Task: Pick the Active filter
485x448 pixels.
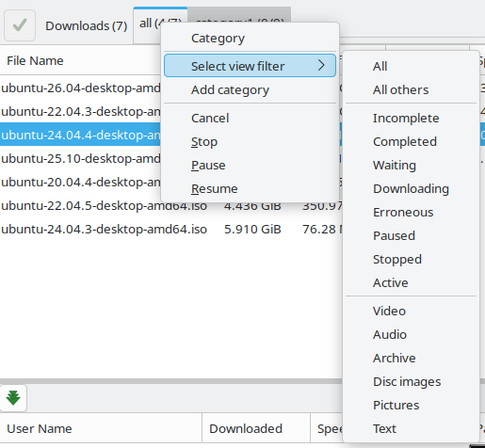Action: 411,283
